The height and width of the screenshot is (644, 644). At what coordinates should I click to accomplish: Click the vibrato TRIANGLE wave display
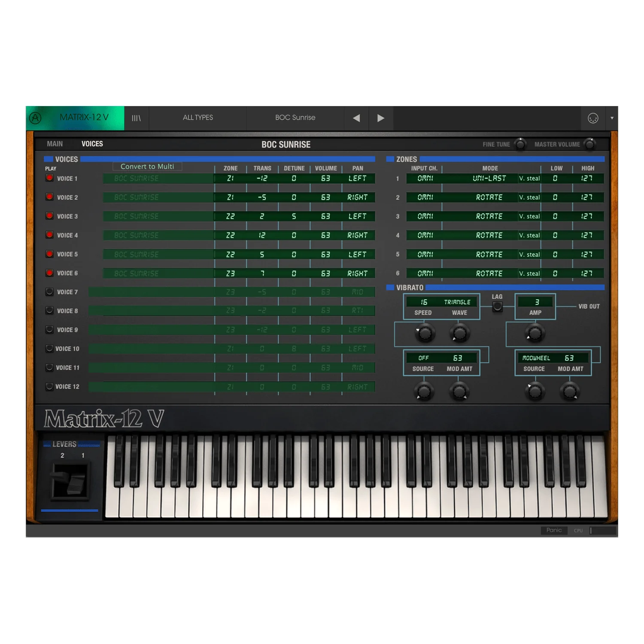[x=457, y=302]
